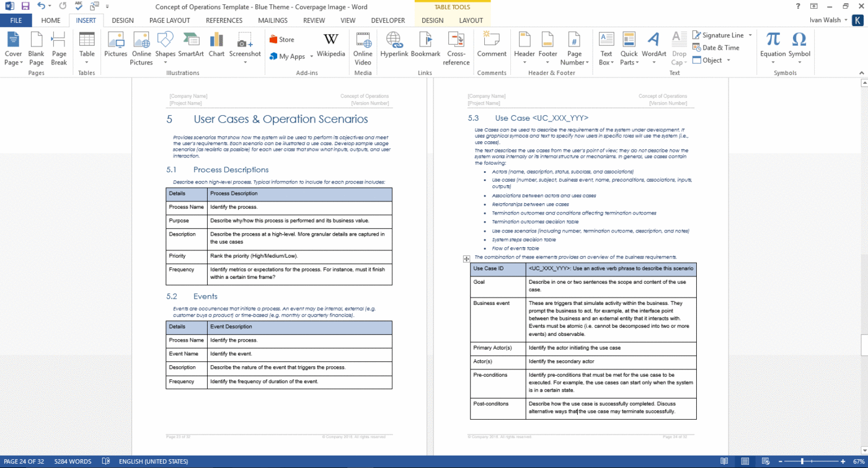Switch to Read Mode in status bar
868x468 pixels.
[x=724, y=461]
